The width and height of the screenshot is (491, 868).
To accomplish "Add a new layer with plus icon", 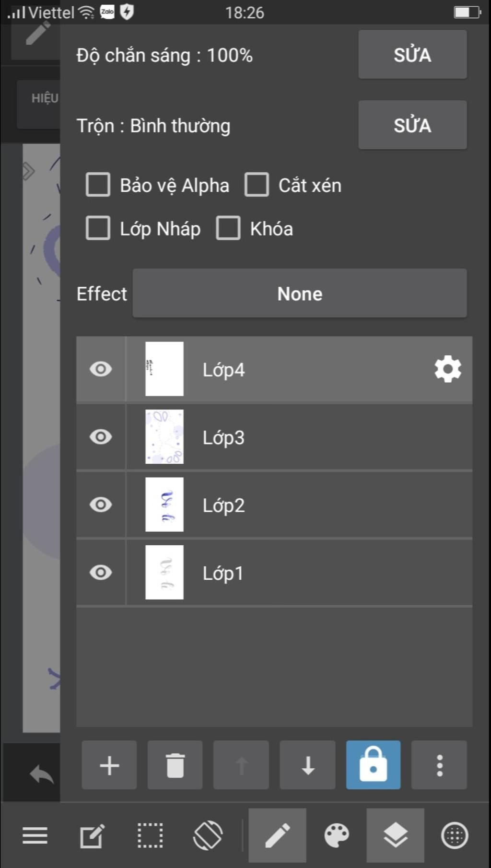I will [109, 765].
